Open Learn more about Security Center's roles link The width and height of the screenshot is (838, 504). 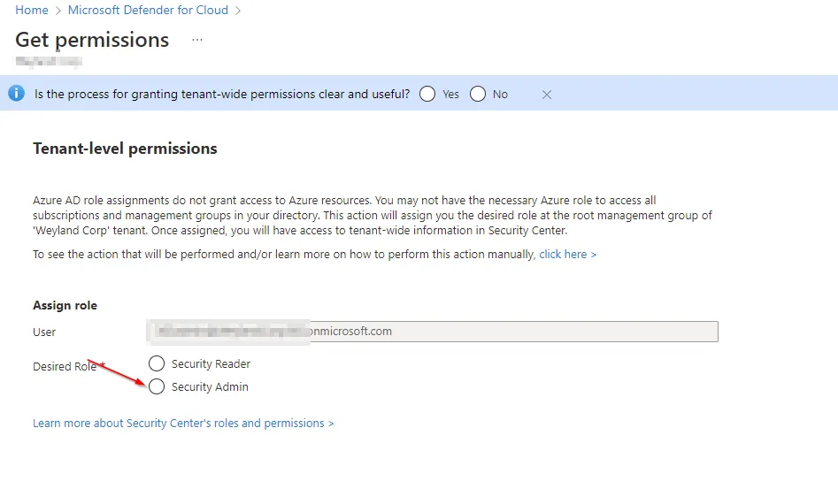pos(183,424)
